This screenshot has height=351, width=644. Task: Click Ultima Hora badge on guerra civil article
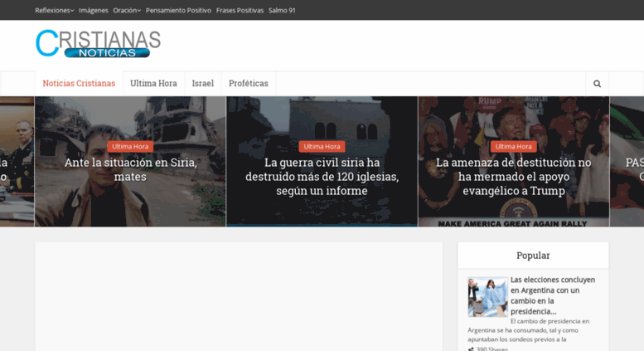(x=322, y=146)
